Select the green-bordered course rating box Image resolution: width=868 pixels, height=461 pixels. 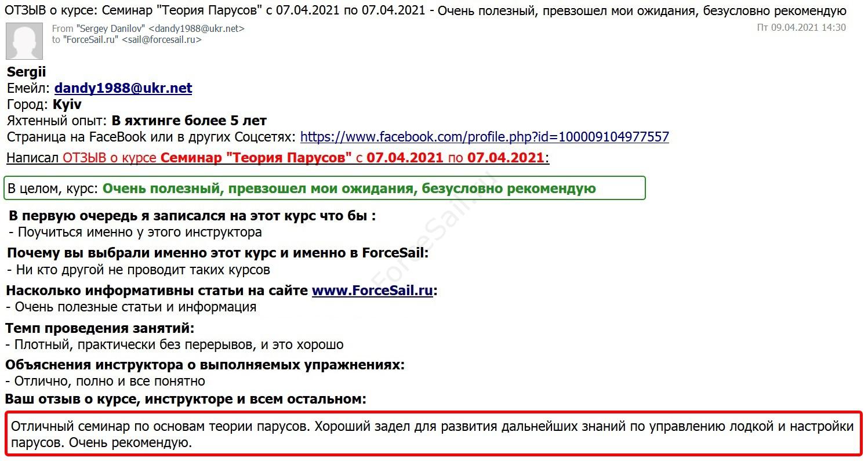[325, 188]
